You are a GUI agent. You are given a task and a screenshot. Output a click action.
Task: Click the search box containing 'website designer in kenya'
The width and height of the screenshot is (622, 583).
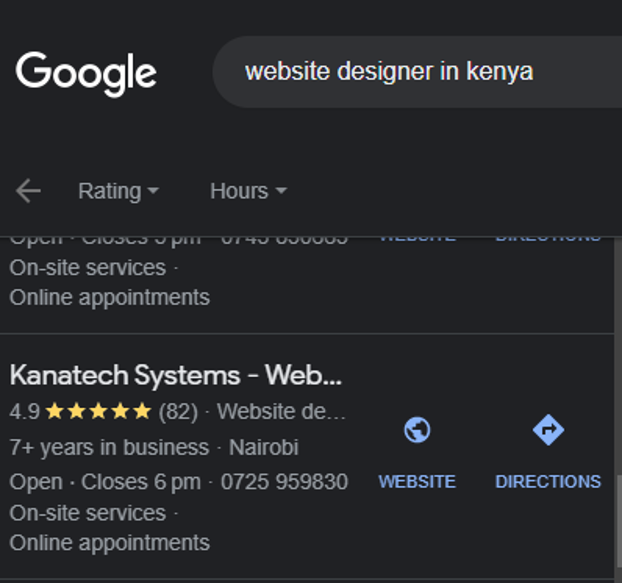(417, 72)
